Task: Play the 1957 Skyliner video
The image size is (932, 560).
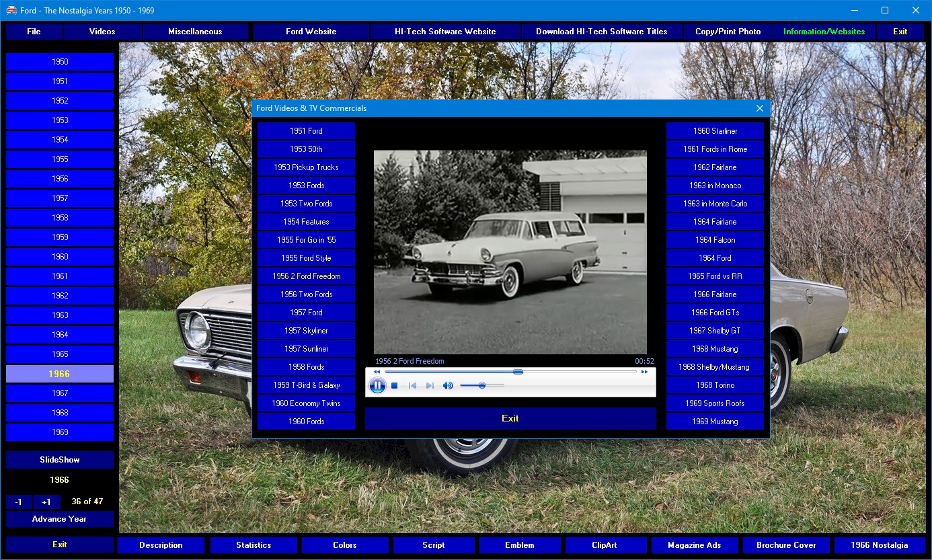Action: 306,331
